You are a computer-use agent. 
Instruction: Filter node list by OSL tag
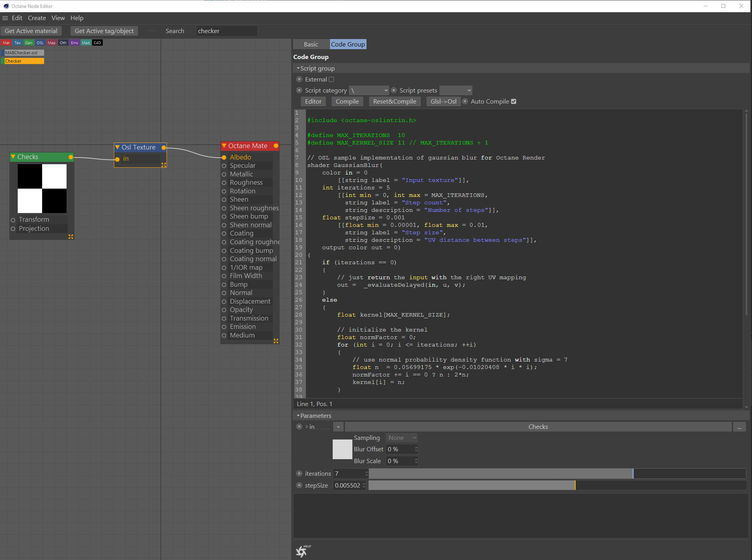[x=40, y=43]
